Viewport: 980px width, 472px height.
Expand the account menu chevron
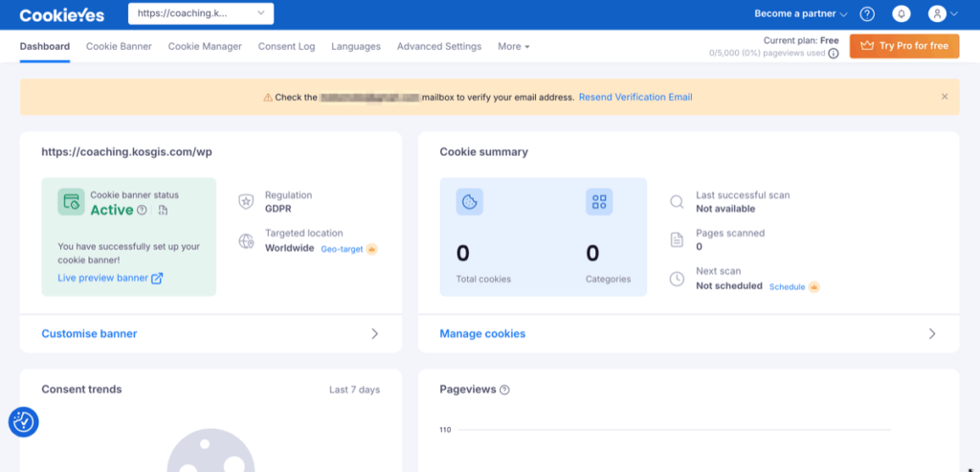pyautogui.click(x=954, y=13)
